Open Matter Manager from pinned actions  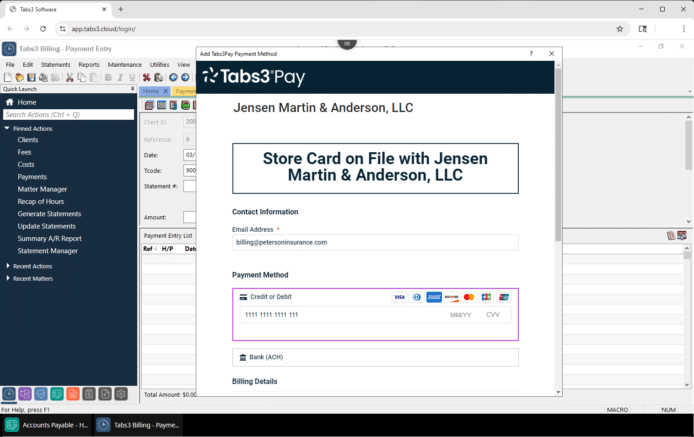42,189
